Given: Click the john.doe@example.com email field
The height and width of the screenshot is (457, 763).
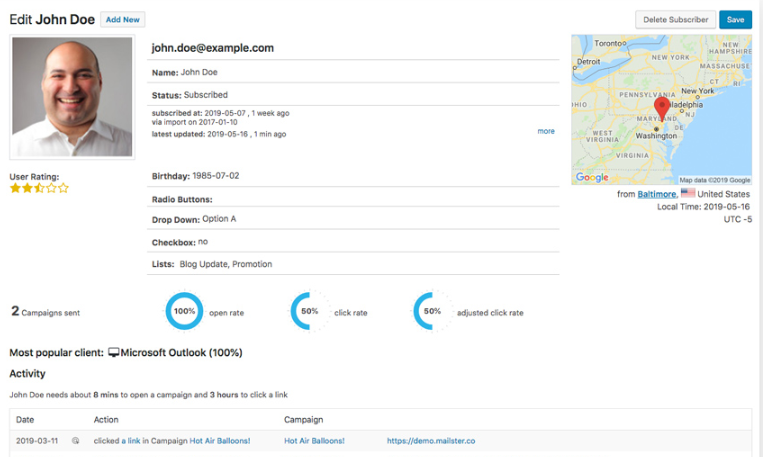Looking at the screenshot, I should (x=213, y=48).
